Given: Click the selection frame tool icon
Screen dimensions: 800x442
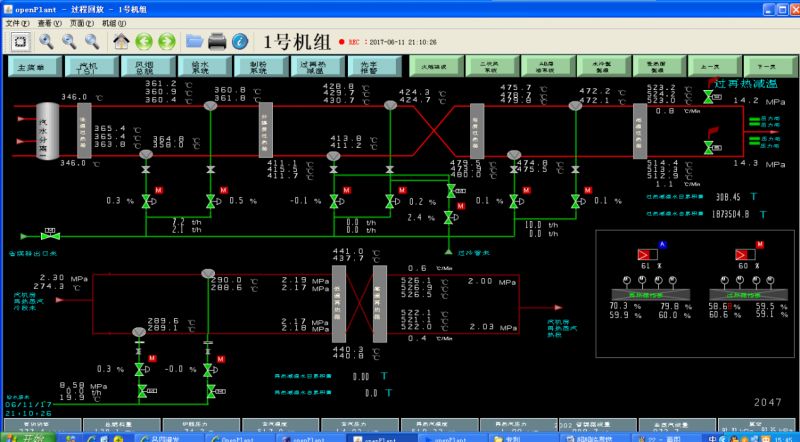Looking at the screenshot, I should coord(20,41).
